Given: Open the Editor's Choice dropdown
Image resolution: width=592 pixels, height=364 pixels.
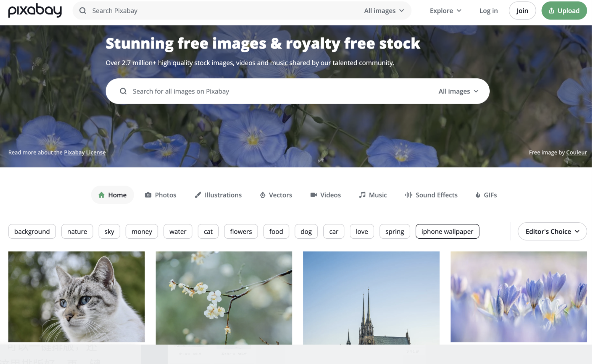Looking at the screenshot, I should click(552, 231).
